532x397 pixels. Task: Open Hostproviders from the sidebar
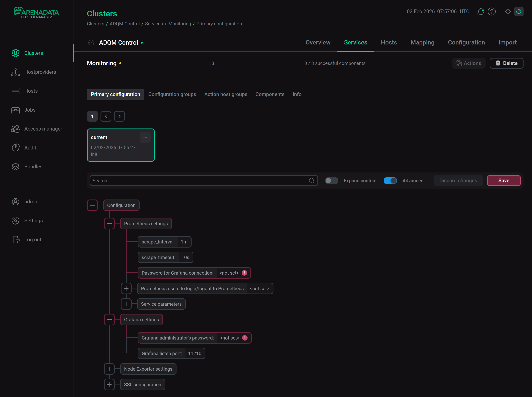pyautogui.click(x=16, y=72)
